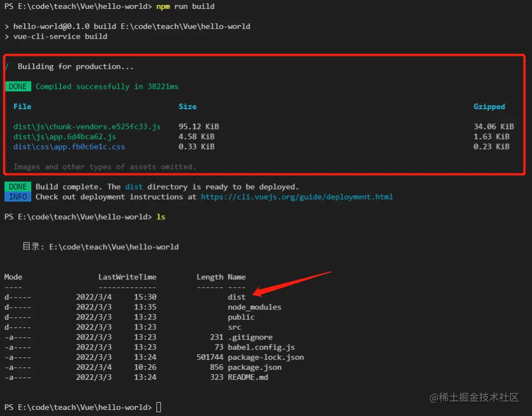Viewport: 532px width, 416px height.
Task: Select the '.gitignore' file name
Action: tap(250, 337)
